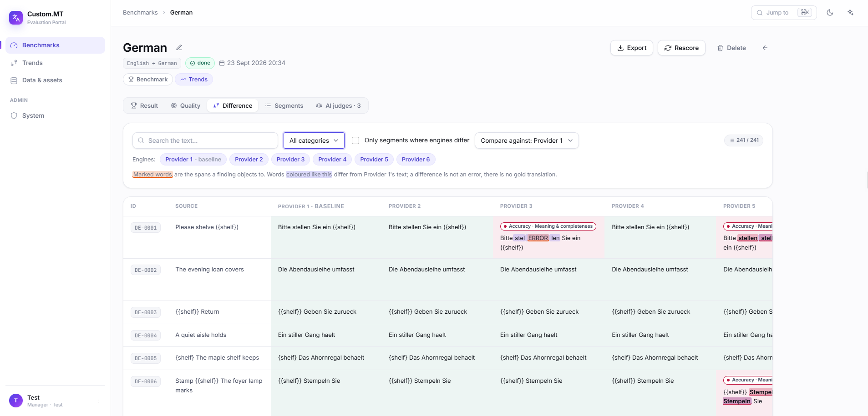Click the Delete button

731,48
